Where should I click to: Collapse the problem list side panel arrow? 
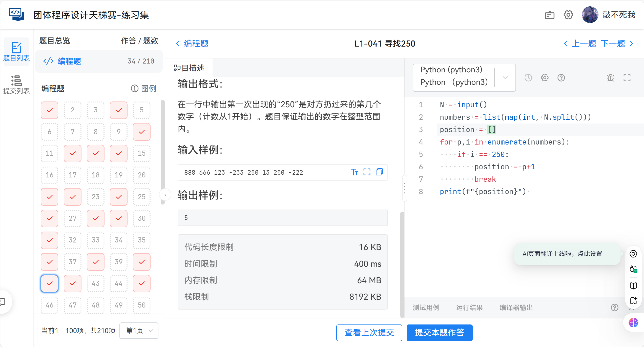165,195
